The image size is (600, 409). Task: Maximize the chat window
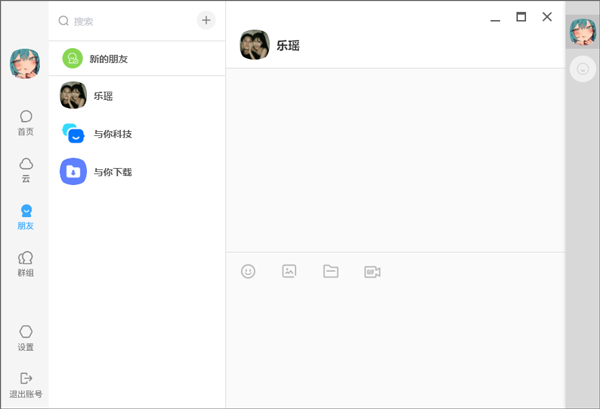521,17
